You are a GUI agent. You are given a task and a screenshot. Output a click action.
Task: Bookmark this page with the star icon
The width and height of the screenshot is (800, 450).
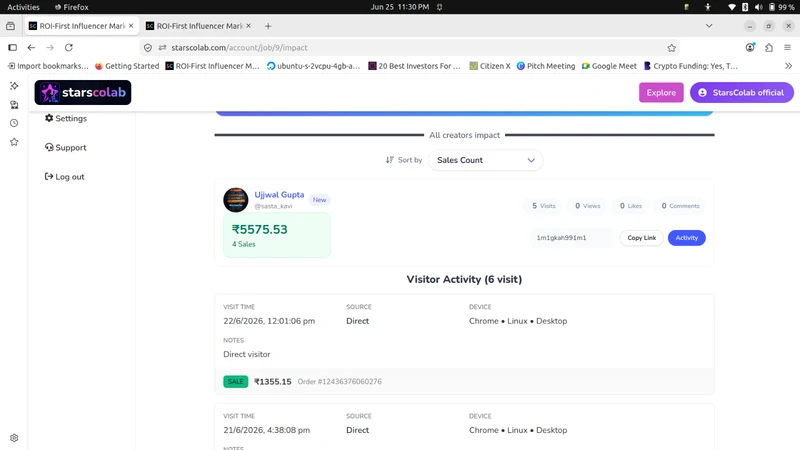(x=671, y=47)
